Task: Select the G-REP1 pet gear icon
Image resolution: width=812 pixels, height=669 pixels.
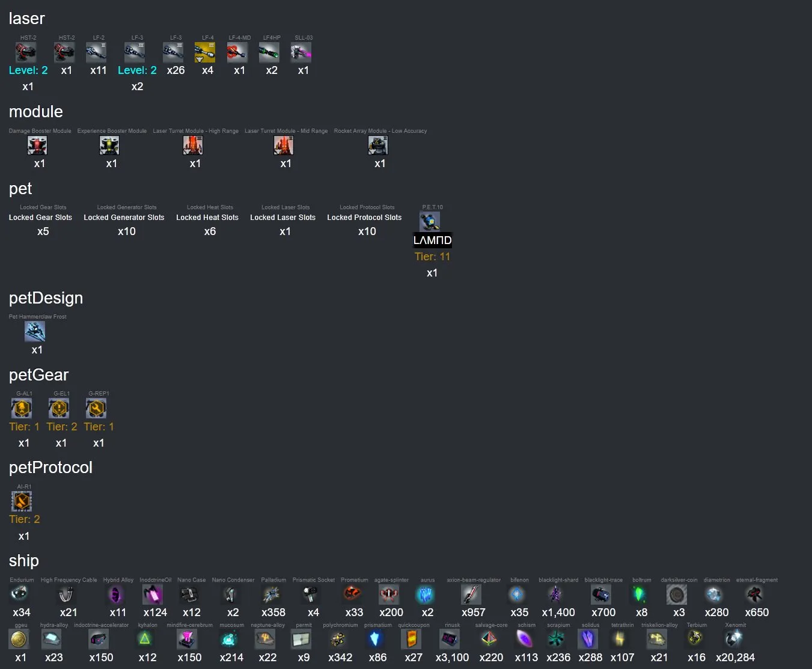Action: [96, 409]
